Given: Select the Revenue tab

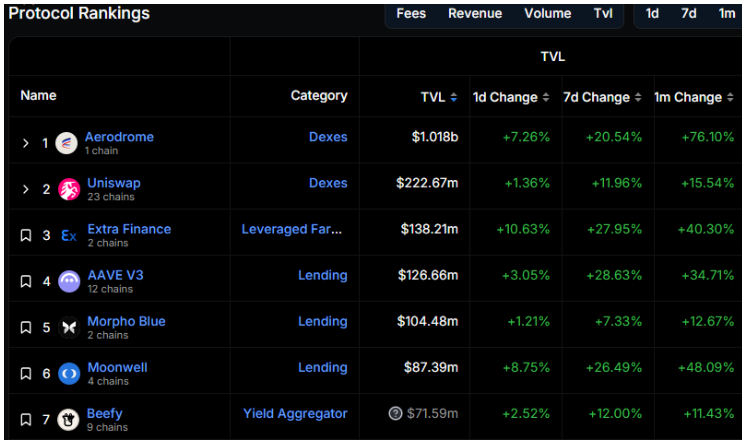Looking at the screenshot, I should point(475,13).
